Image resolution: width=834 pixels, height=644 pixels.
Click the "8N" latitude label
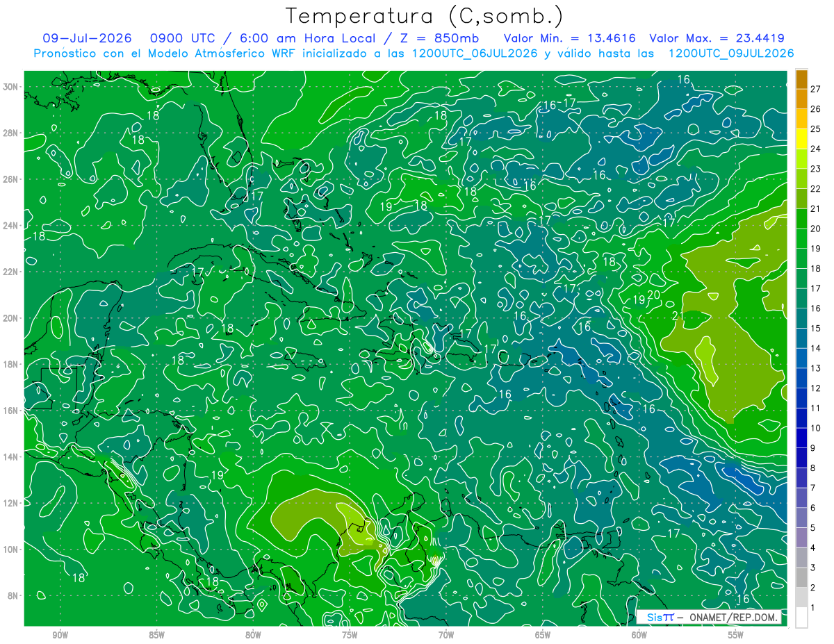tap(13, 595)
